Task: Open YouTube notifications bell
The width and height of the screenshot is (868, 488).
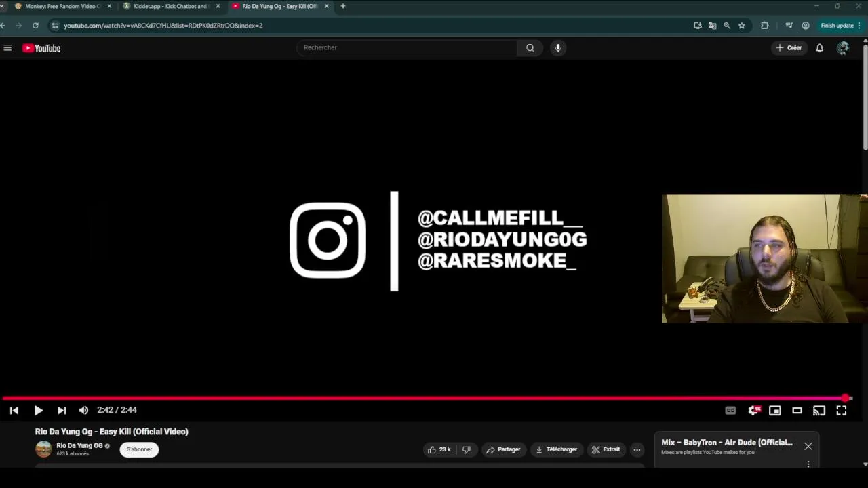Action: pyautogui.click(x=820, y=47)
